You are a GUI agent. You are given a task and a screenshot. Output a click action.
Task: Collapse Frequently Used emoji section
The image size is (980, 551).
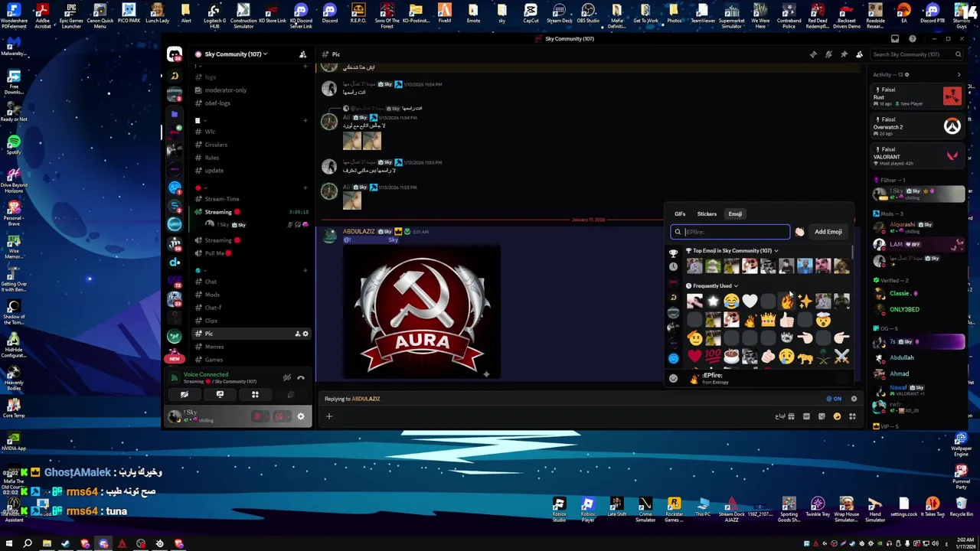712,286
